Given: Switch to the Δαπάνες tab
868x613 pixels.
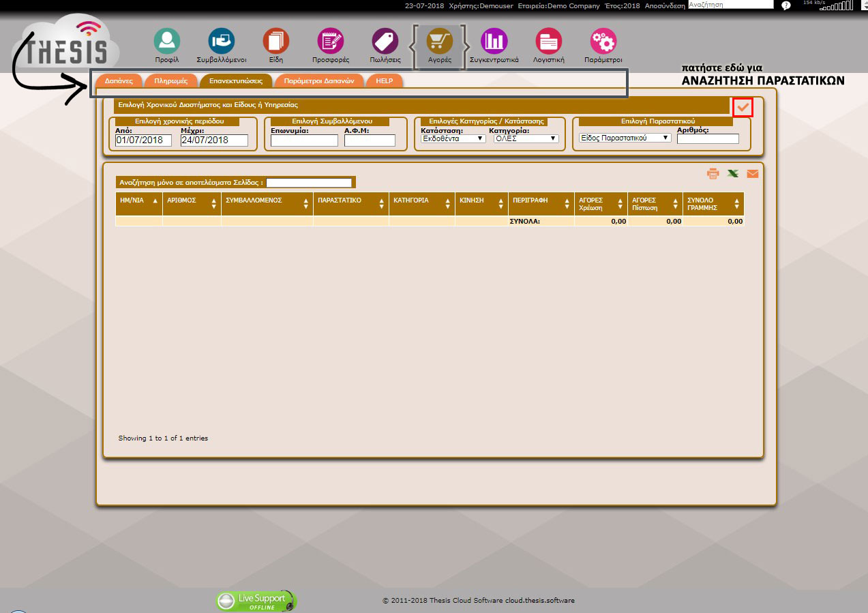Looking at the screenshot, I should (x=119, y=81).
